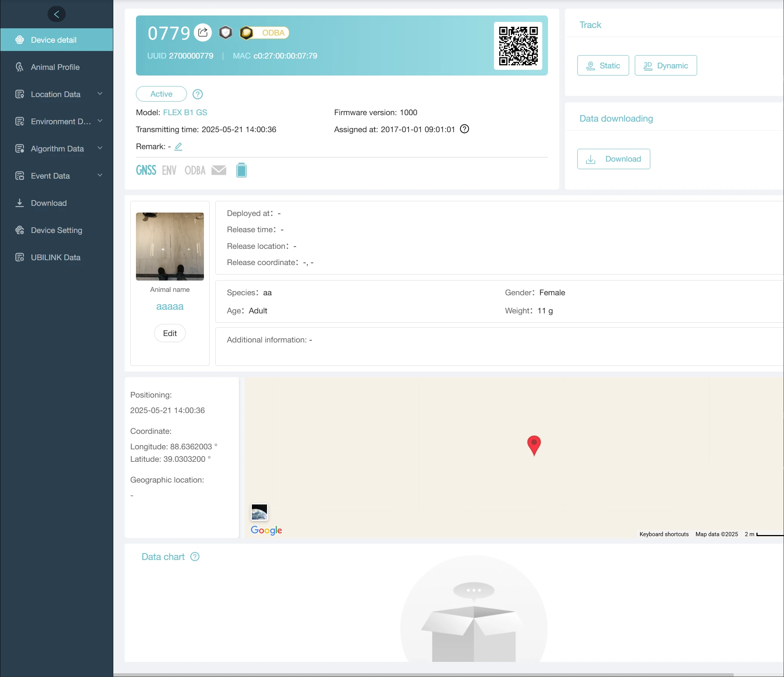Click the battery status icon

[241, 170]
